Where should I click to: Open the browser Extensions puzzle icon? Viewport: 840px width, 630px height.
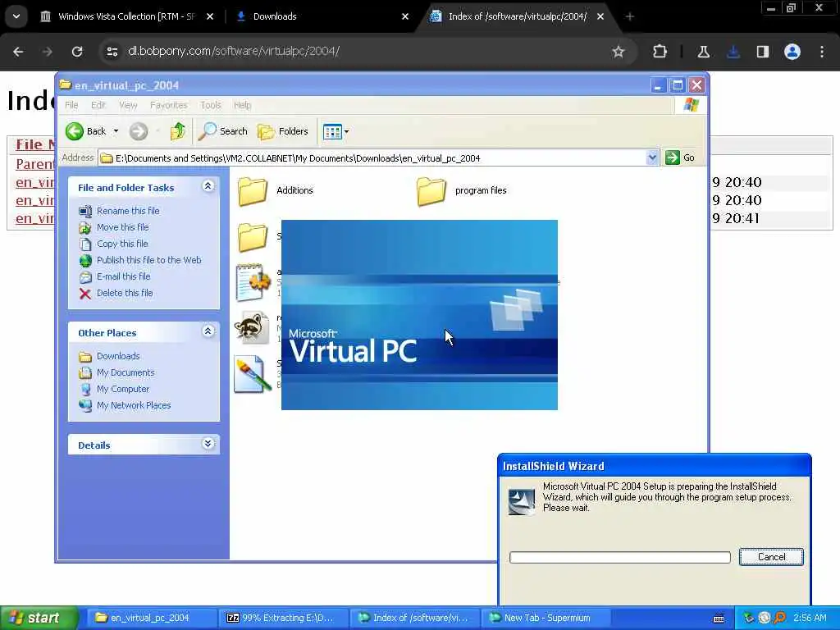(660, 52)
